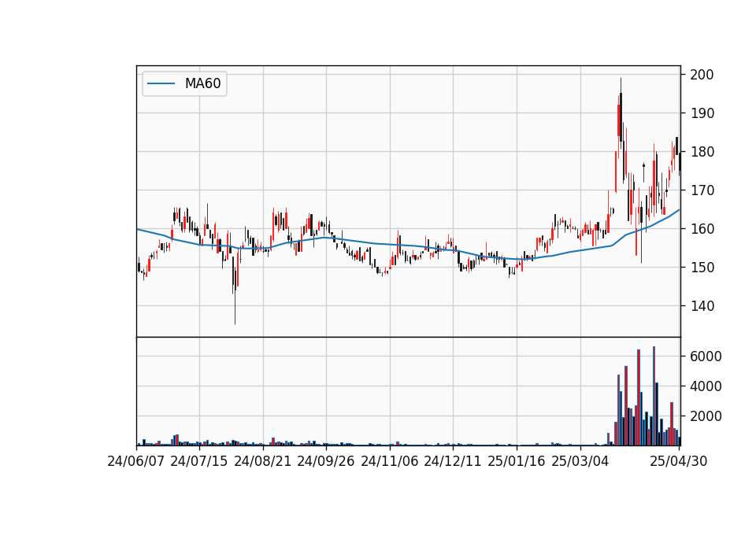The height and width of the screenshot is (543, 756).
Task: Click the 24/09/26 date label
Action: click(x=326, y=461)
